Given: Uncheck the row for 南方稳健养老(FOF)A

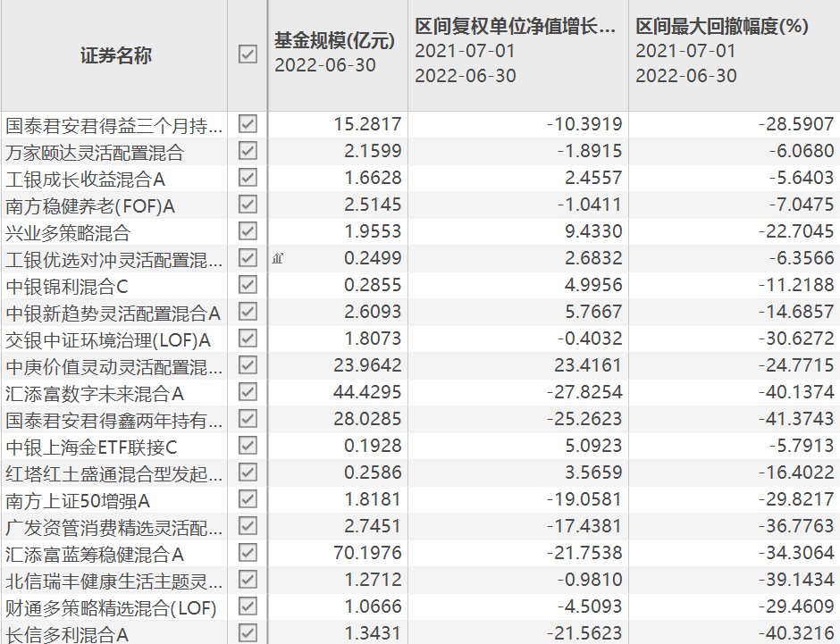Looking at the screenshot, I should (248, 205).
